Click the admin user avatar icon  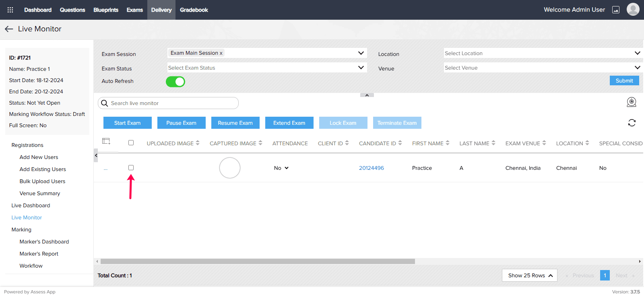tap(633, 9)
